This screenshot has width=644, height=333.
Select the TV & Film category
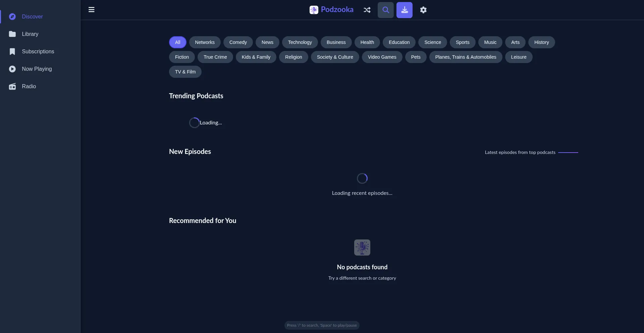point(185,72)
